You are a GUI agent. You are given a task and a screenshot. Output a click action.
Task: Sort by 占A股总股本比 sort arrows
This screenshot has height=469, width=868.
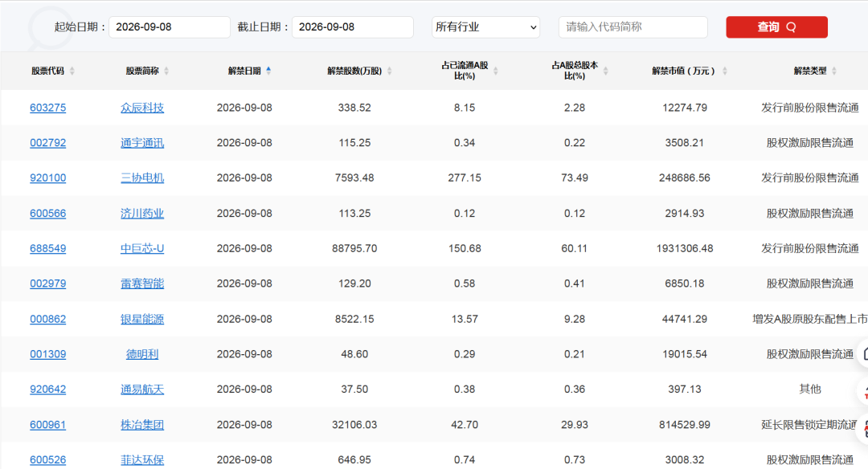(606, 71)
